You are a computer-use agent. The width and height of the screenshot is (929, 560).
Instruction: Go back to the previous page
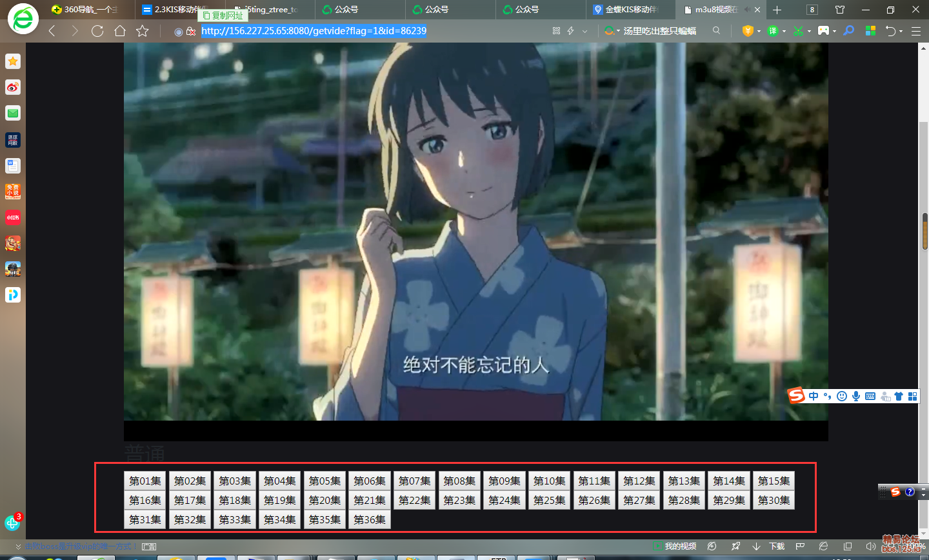pyautogui.click(x=52, y=31)
